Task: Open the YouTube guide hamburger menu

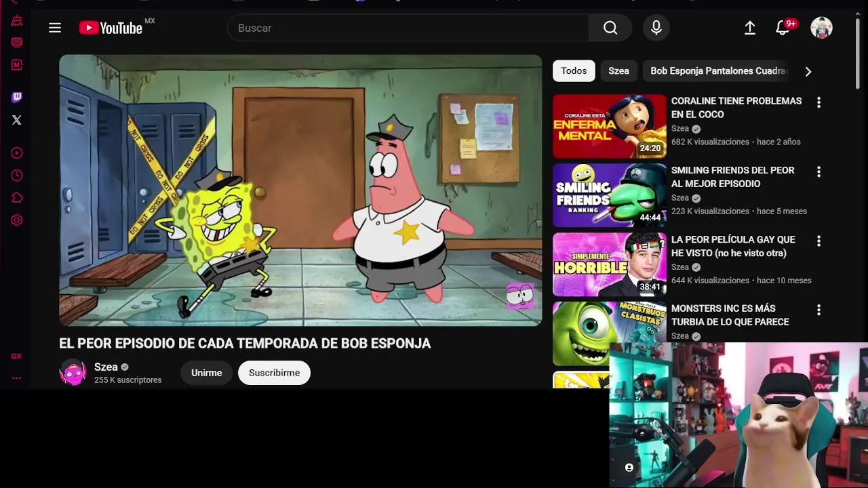Action: pos(55,28)
